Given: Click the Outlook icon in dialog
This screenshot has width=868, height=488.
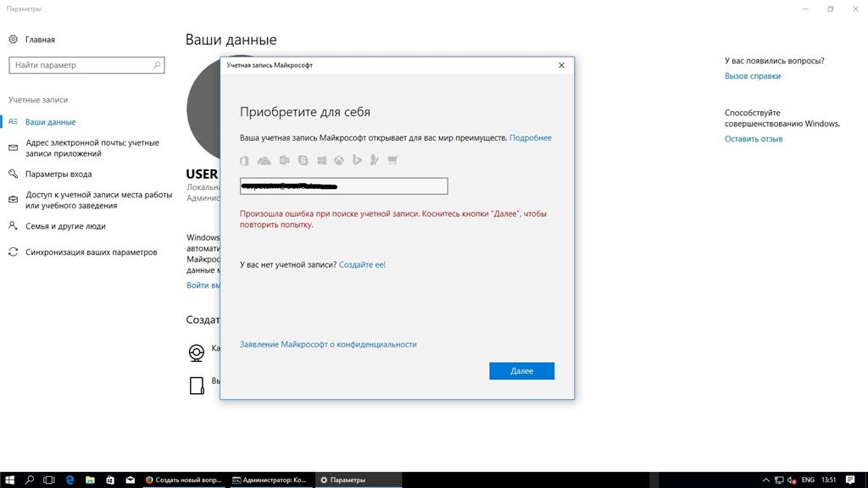Looking at the screenshot, I should [285, 160].
